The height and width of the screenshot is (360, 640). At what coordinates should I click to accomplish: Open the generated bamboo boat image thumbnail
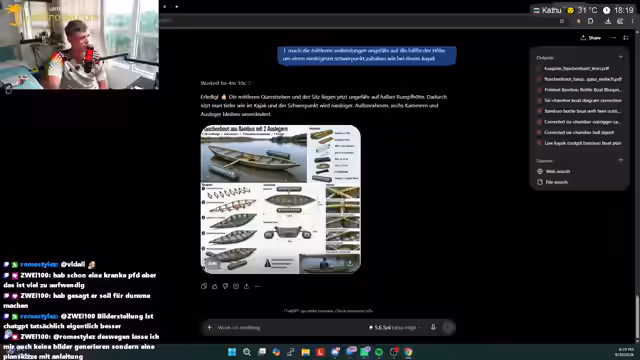(280, 199)
